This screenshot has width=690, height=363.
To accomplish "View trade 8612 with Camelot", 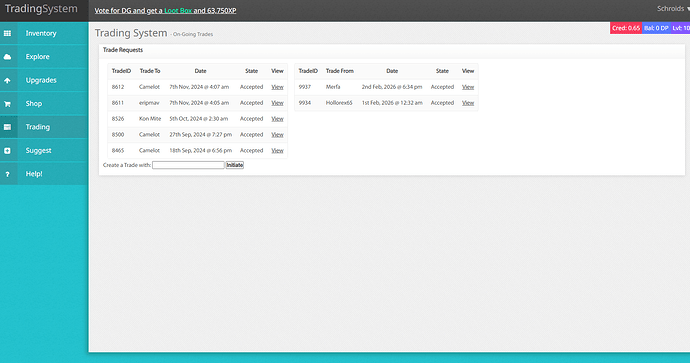I will (277, 87).
